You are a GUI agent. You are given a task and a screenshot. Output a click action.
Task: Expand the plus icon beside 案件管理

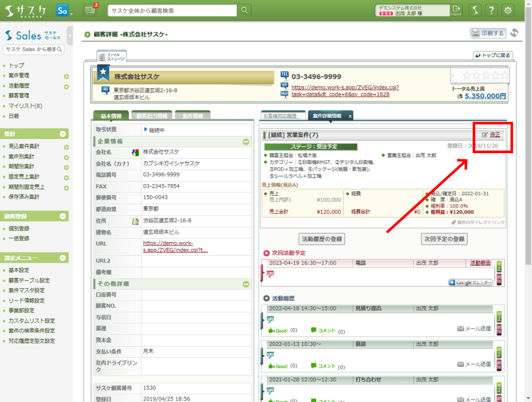point(66,76)
